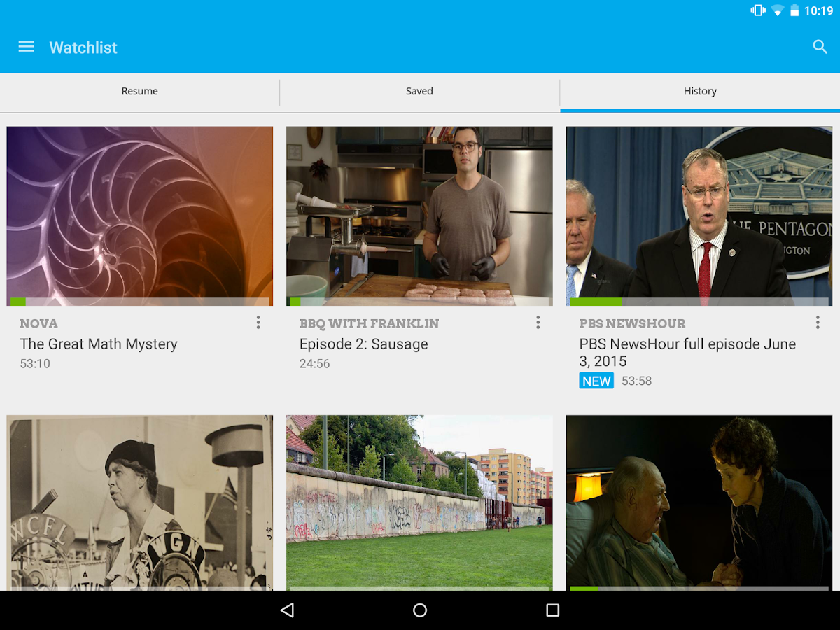Viewport: 840px width, 630px height.
Task: Open the recent apps overview button
Action: pyautogui.click(x=552, y=610)
